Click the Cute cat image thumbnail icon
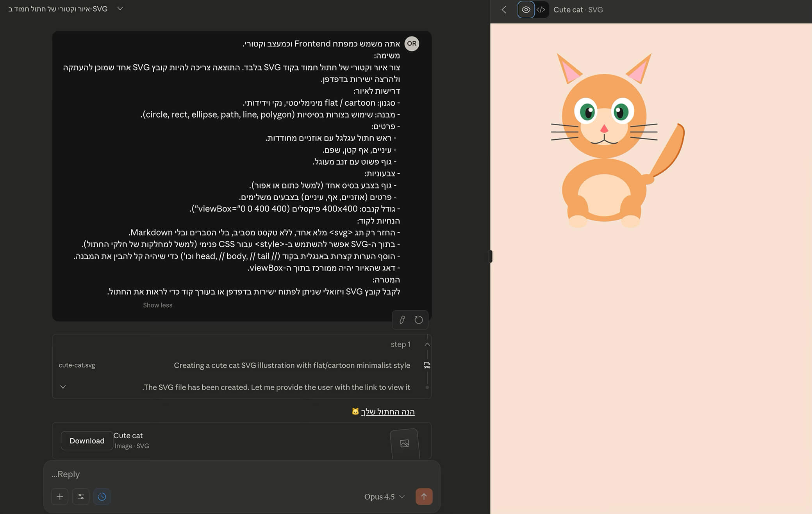 [x=405, y=443]
